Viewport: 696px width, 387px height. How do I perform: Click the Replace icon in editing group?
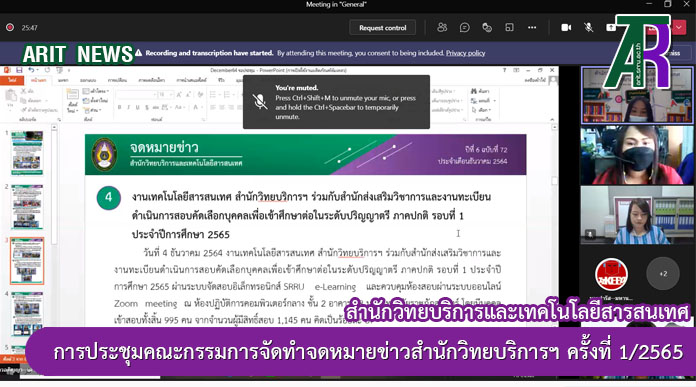pyautogui.click(x=474, y=101)
